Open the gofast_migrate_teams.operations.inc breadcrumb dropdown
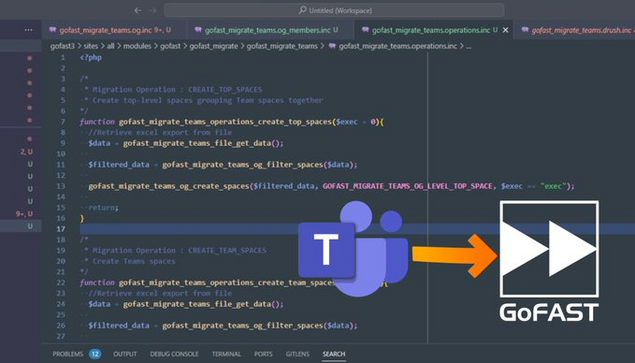 [398, 46]
